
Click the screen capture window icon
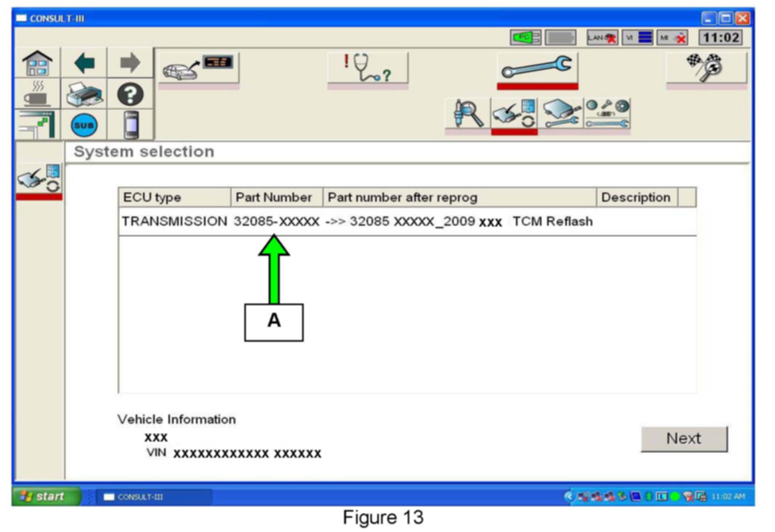(x=37, y=124)
